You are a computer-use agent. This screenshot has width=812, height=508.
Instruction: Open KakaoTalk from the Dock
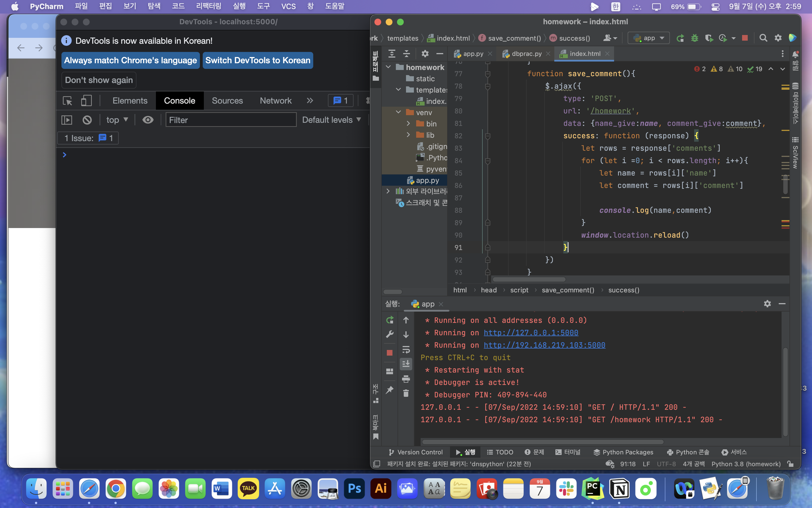(x=248, y=489)
